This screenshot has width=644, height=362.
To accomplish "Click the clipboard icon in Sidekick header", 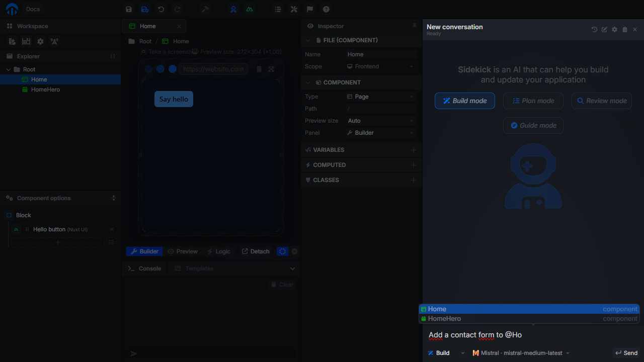I will coord(625,30).
